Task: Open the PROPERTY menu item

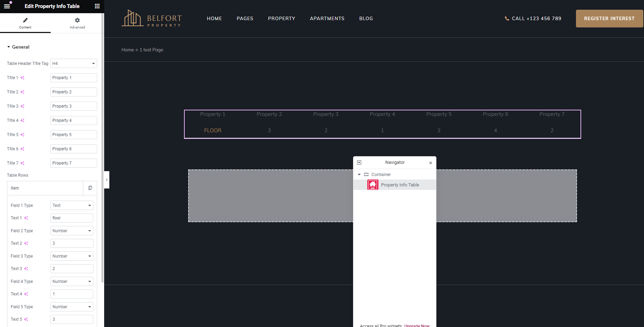Action: point(282,18)
